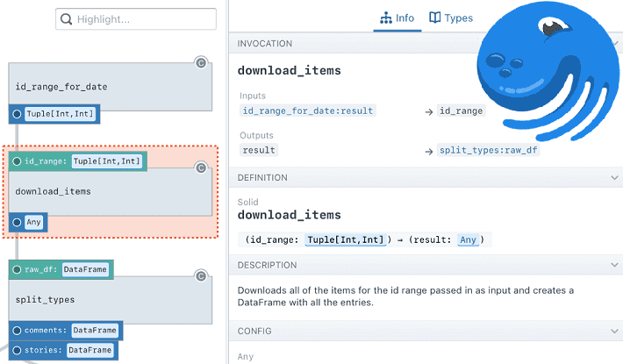Click DataFrame type on raw_df input
623x364 pixels.
tap(85, 269)
